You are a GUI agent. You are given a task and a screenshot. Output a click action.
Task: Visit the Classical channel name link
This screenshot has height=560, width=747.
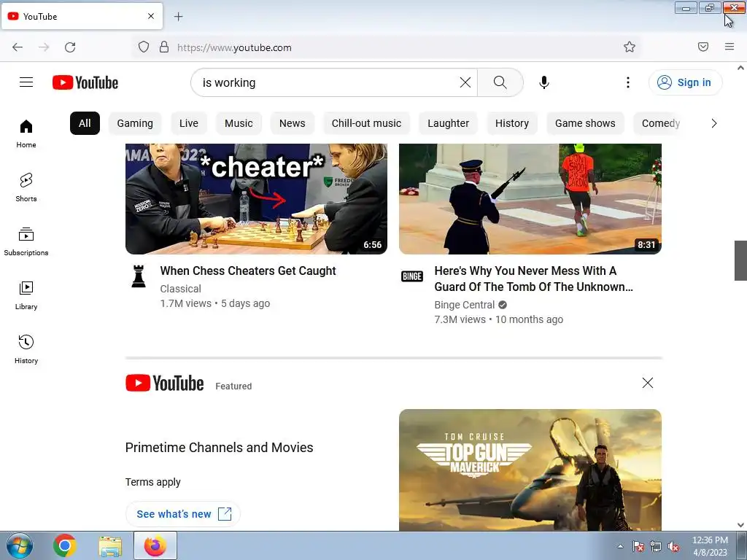click(x=181, y=289)
